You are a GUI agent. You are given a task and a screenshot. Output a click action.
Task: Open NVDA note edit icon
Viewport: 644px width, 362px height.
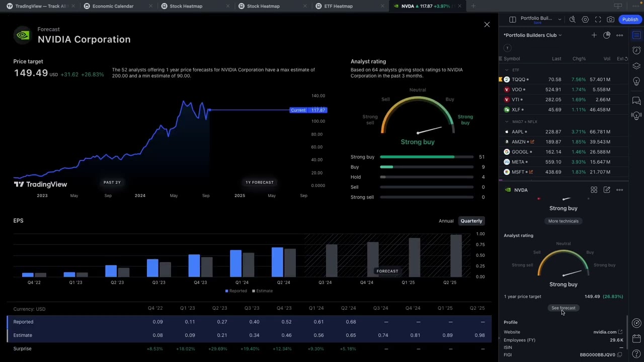[x=607, y=190]
